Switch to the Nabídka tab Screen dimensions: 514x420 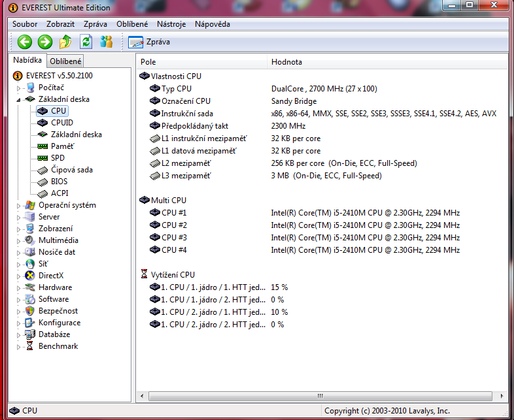coord(27,60)
